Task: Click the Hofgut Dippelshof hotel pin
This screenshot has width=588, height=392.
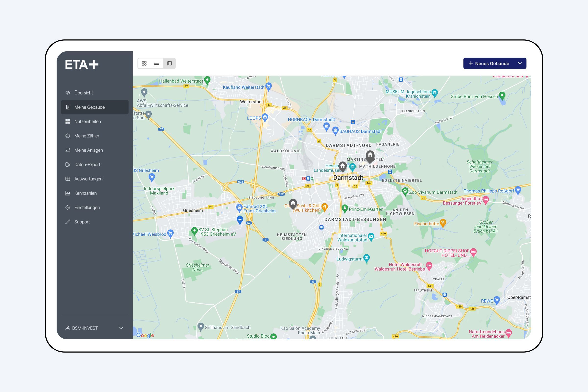Action: pos(473,253)
